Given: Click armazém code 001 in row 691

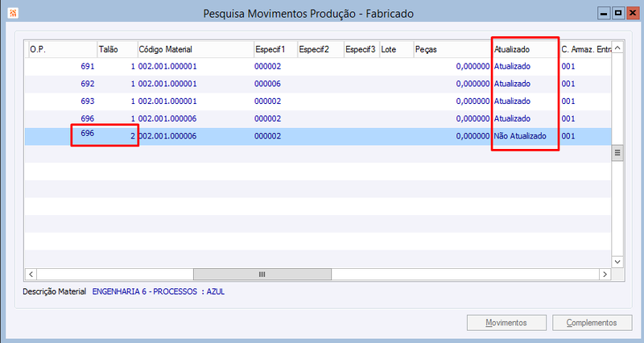Looking at the screenshot, I should click(568, 67).
